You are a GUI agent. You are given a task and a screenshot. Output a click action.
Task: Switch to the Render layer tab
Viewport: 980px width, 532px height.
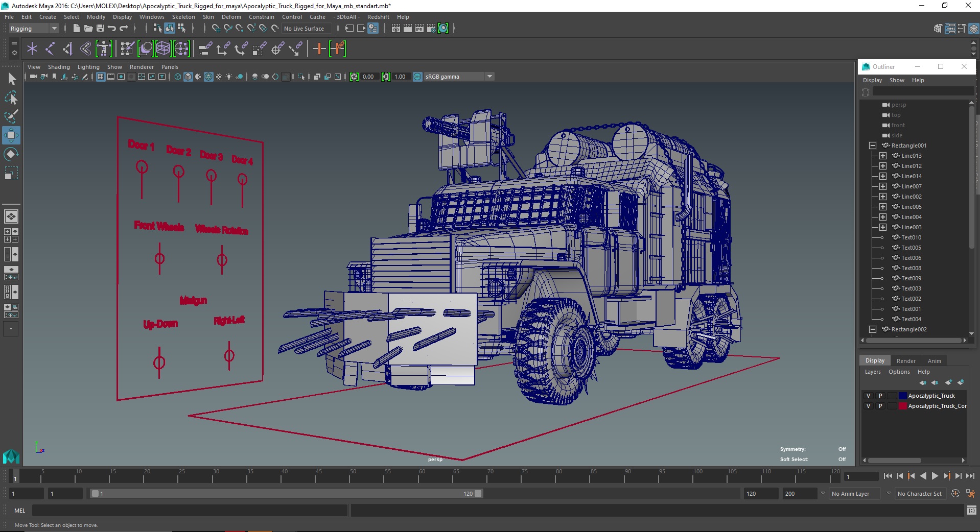tap(906, 361)
